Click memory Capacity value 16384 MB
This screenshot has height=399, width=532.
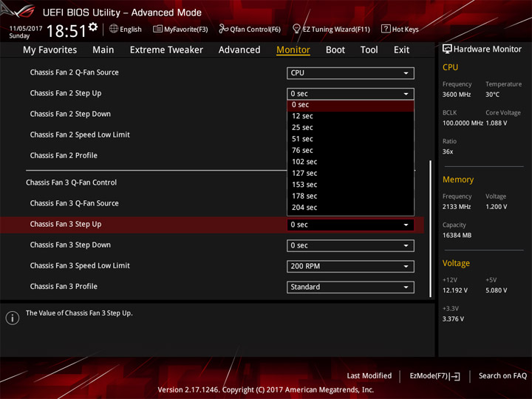457,236
